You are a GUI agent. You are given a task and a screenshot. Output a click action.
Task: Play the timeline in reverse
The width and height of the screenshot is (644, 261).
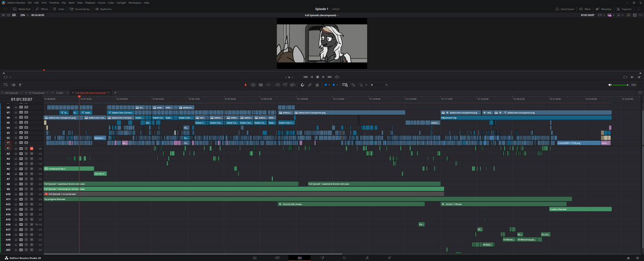point(312,77)
